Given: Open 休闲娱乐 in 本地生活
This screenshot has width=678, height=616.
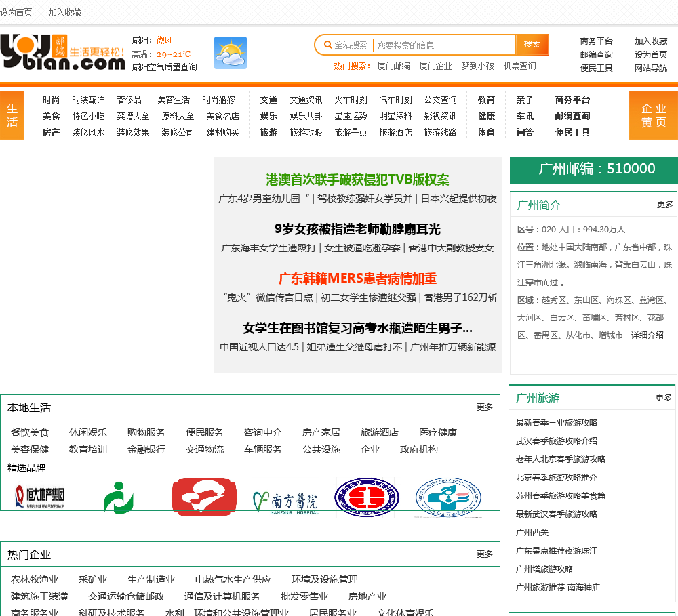Looking at the screenshot, I should click(88, 432).
